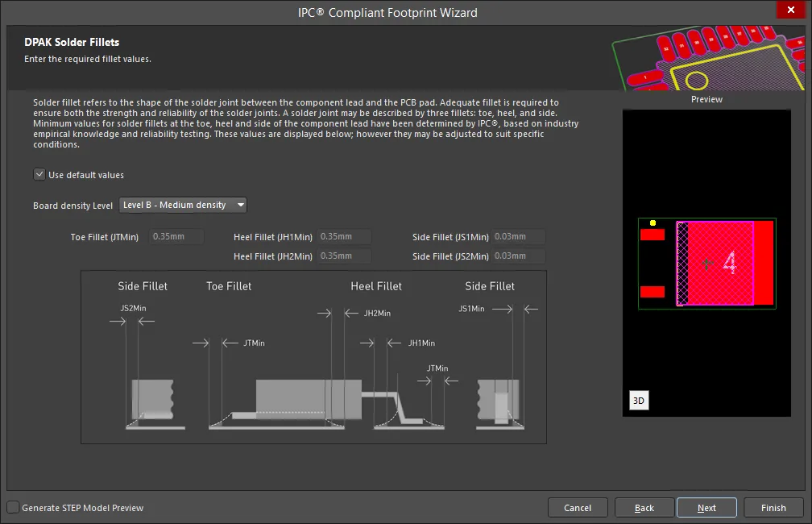Click the Heel Fillet (JH1Min) input field
Viewport: 812px width, 524px height.
(344, 237)
